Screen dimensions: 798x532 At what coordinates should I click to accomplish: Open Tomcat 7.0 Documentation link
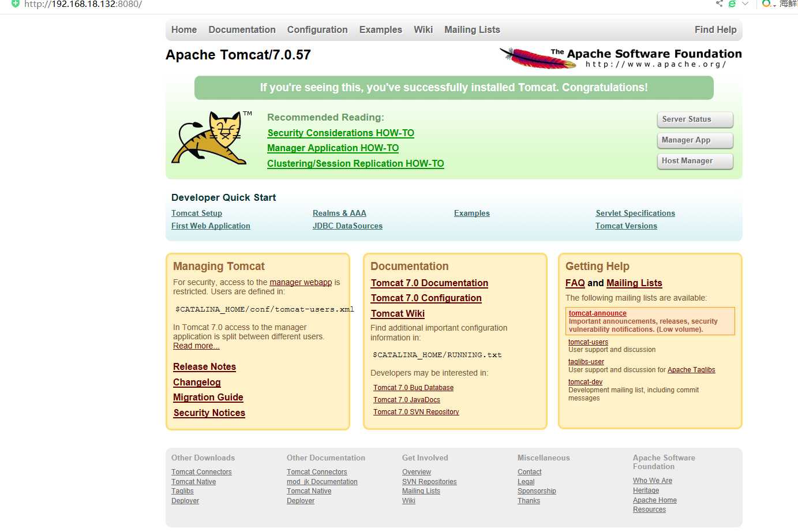[x=429, y=283]
